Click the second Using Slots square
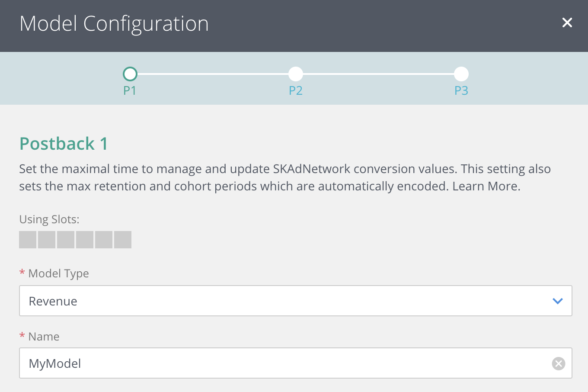 pyautogui.click(x=47, y=239)
